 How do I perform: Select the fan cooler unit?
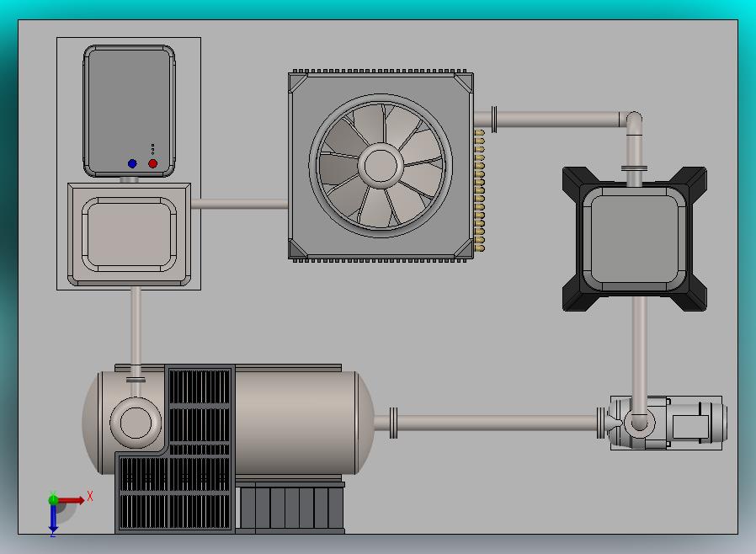click(381, 166)
